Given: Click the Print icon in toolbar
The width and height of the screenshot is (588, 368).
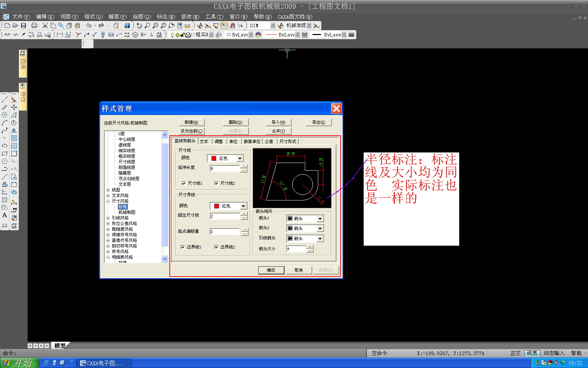Looking at the screenshot, I should point(34,26).
